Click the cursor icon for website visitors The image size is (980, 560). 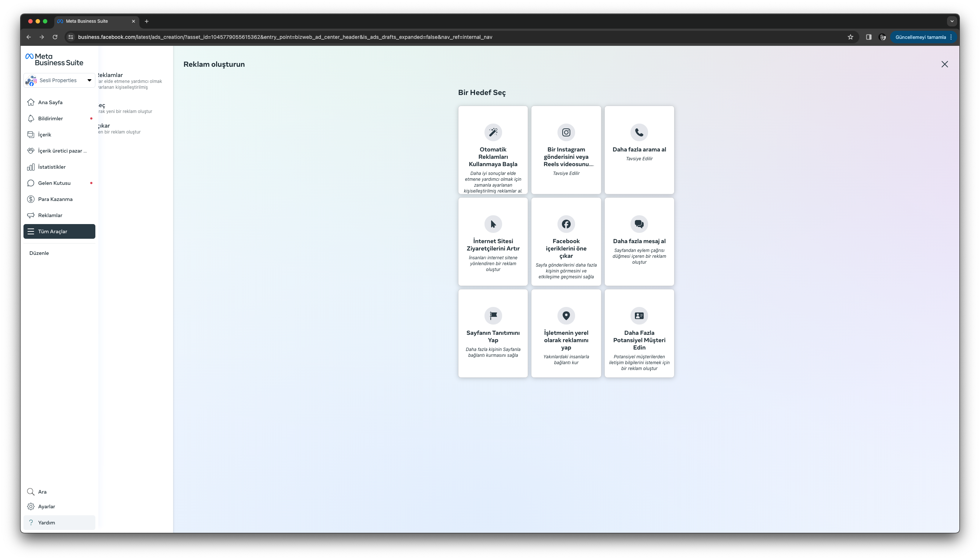pyautogui.click(x=493, y=224)
